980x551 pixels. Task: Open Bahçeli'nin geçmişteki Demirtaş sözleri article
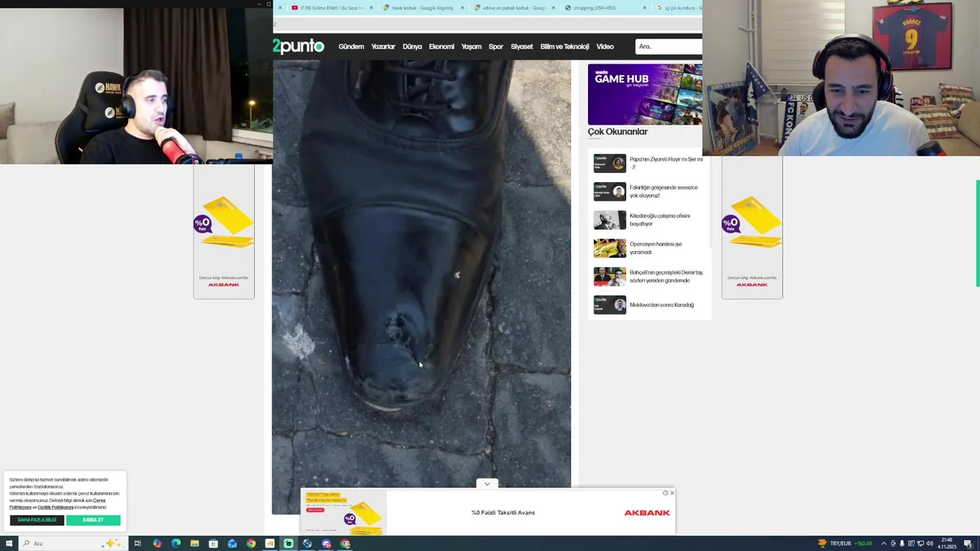point(666,276)
